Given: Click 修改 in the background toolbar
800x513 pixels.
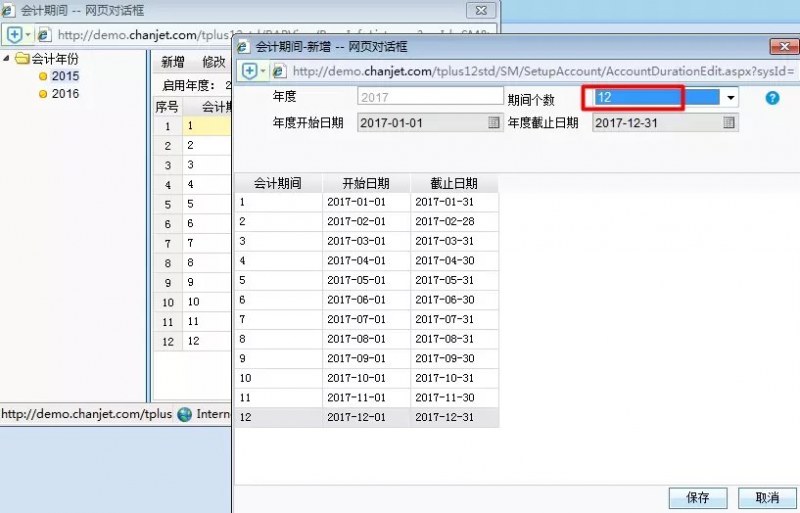Looking at the screenshot, I should point(213,62).
